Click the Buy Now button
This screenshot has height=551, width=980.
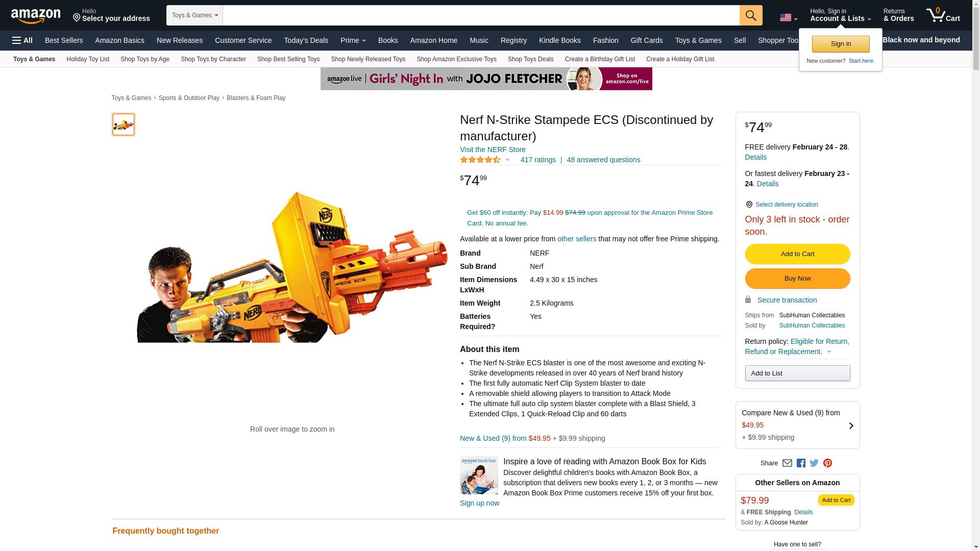point(797,279)
